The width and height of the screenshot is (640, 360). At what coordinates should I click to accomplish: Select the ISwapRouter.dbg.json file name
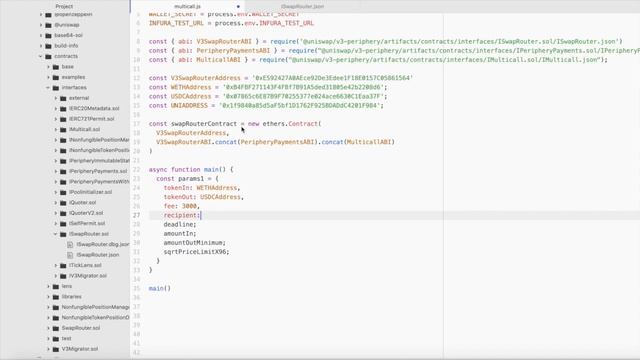pos(103,244)
